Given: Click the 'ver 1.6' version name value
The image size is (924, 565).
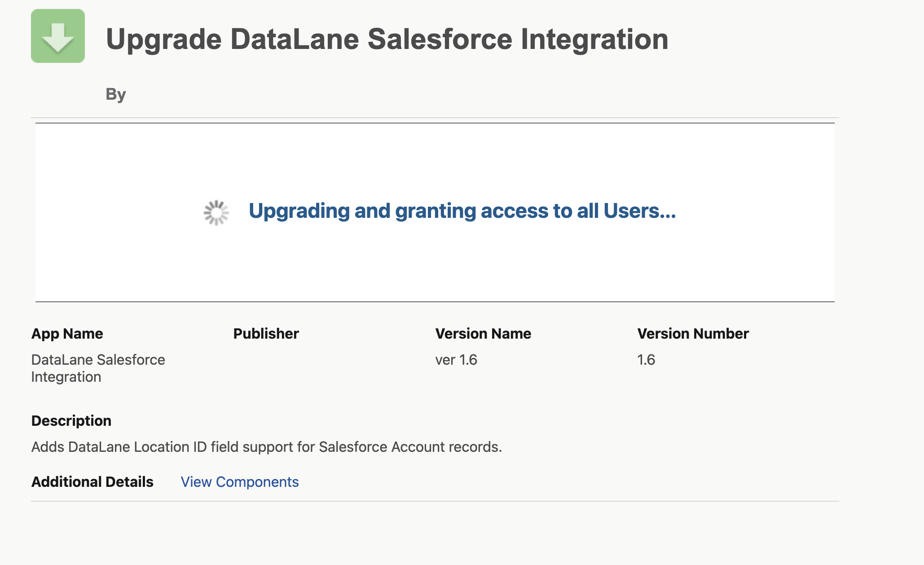Looking at the screenshot, I should pyautogui.click(x=456, y=360).
